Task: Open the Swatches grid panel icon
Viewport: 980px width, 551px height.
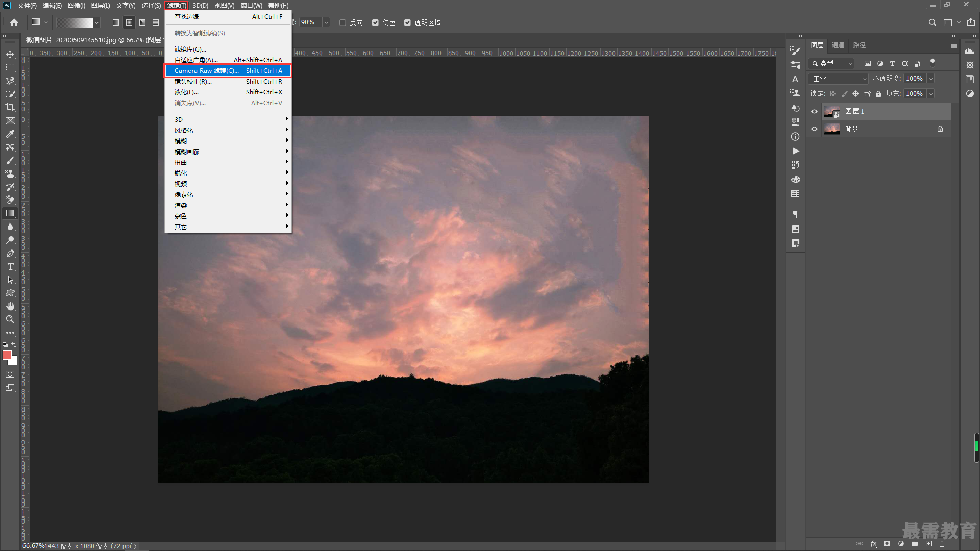Action: click(795, 194)
